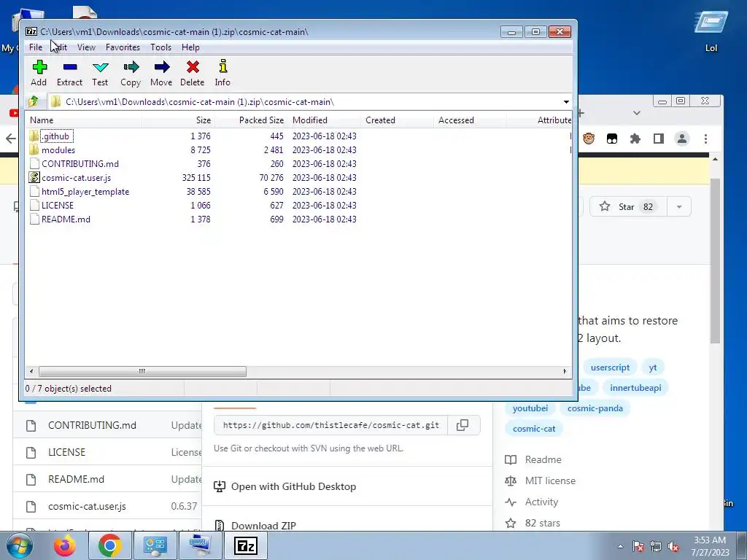The height and width of the screenshot is (560, 747).
Task: Click the horizontal scrollbar thumb
Action: (x=142, y=371)
